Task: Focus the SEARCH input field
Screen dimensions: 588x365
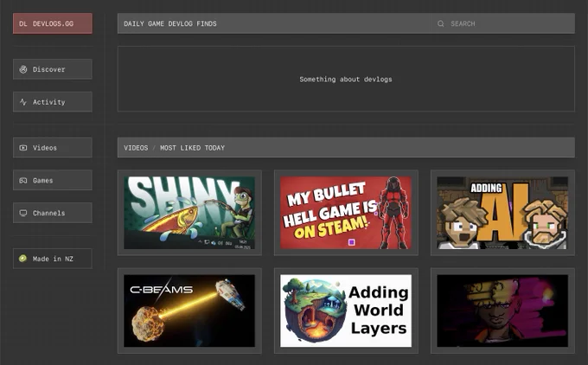Action: (502, 23)
